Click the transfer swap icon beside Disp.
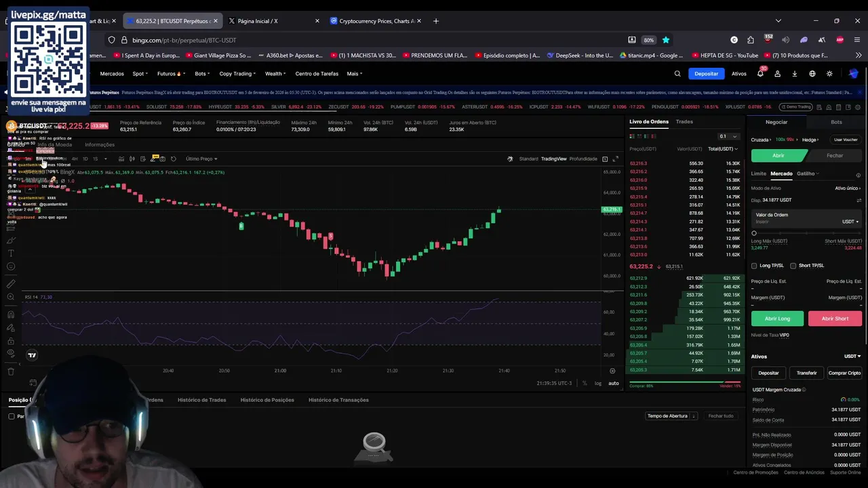Screen dimensions: 868x488 tap(859, 200)
